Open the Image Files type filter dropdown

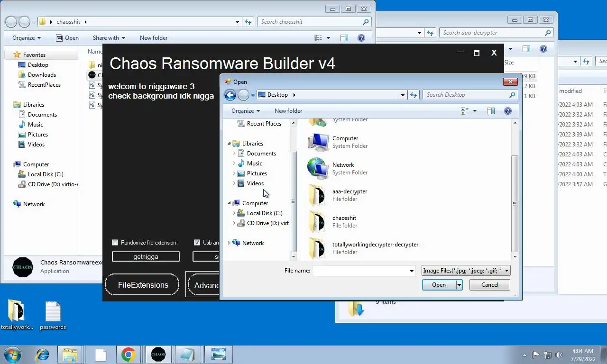tap(466, 271)
